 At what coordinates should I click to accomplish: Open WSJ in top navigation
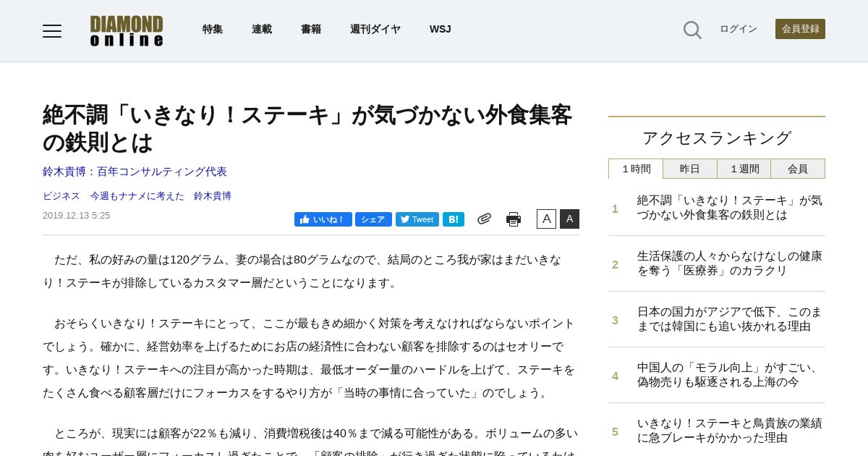pyautogui.click(x=440, y=29)
